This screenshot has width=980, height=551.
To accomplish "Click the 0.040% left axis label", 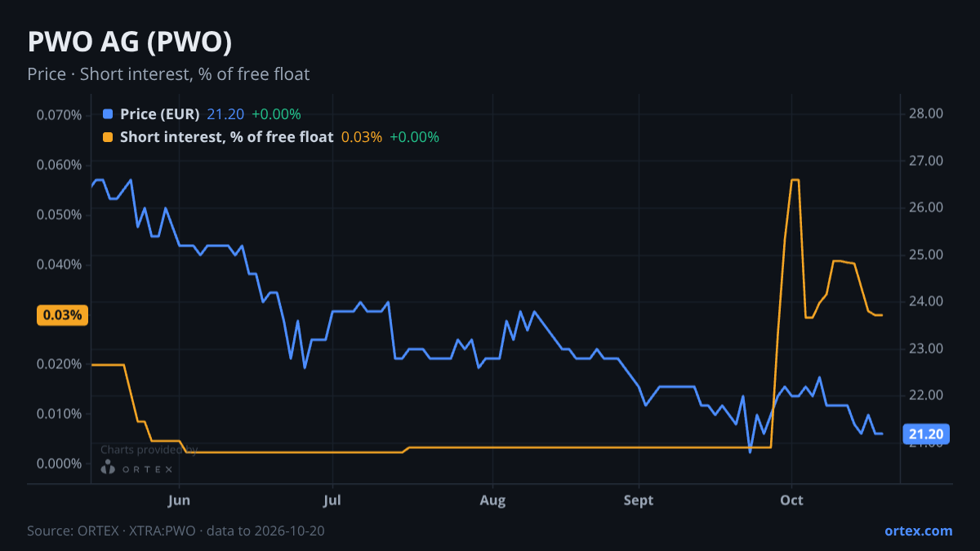I will [x=59, y=264].
